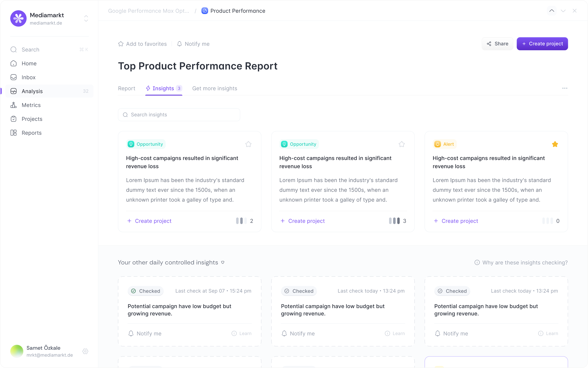588x368 pixels.
Task: Click the info icon beside 'Why are these insights checking?'
Action: 477,263
